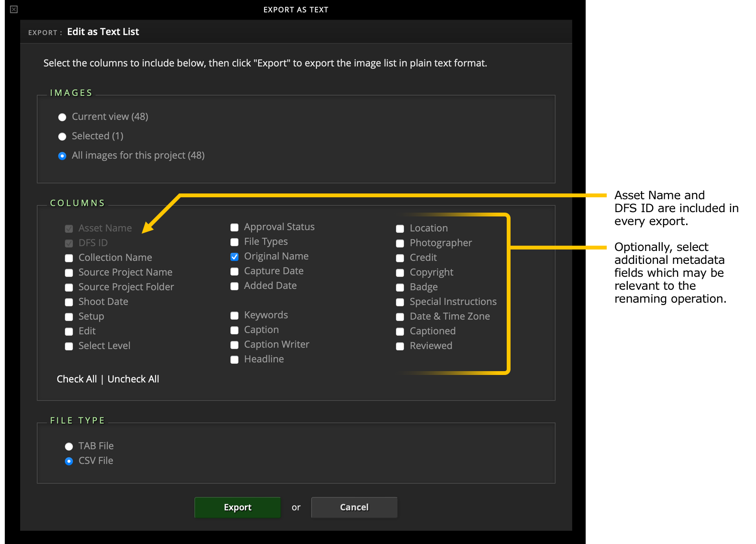This screenshot has width=756, height=544.
Task: Check the Setup column box
Action: coord(69,317)
